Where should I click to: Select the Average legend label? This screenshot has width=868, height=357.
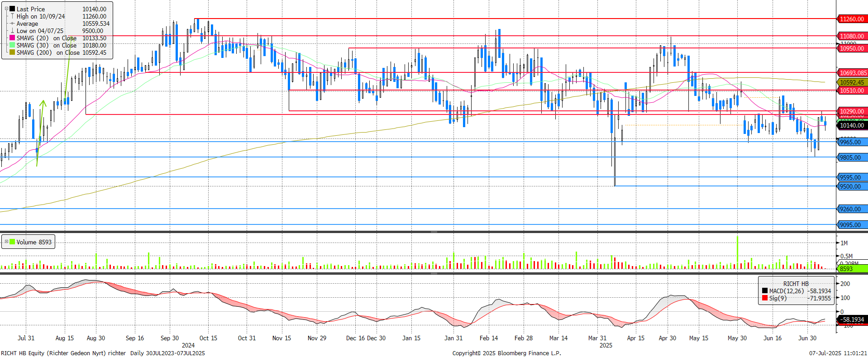tap(27, 24)
